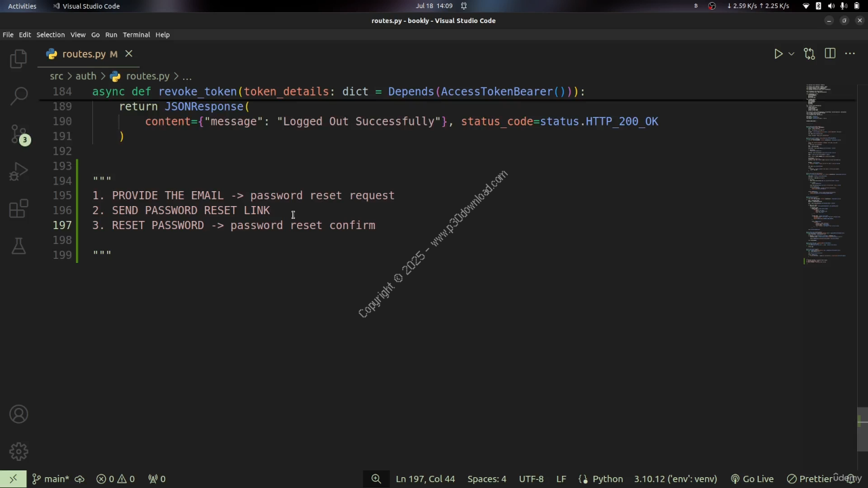Open the Extensions view icon
868x488 pixels.
(18, 209)
